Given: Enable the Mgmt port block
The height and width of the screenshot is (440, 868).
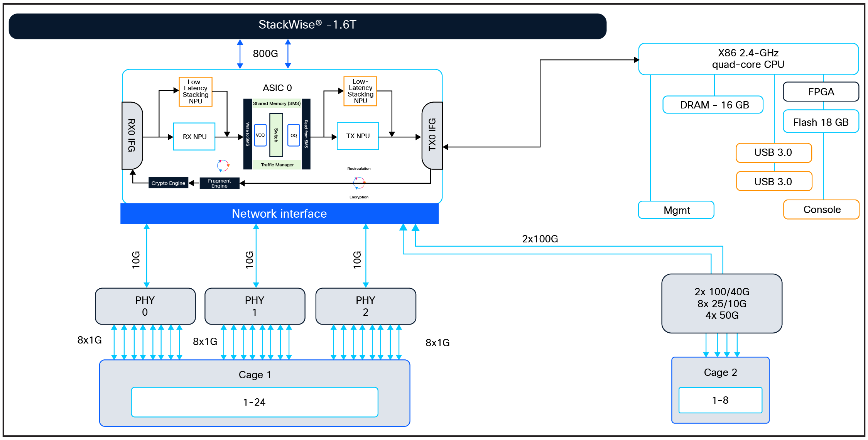Looking at the screenshot, I should 676,210.
